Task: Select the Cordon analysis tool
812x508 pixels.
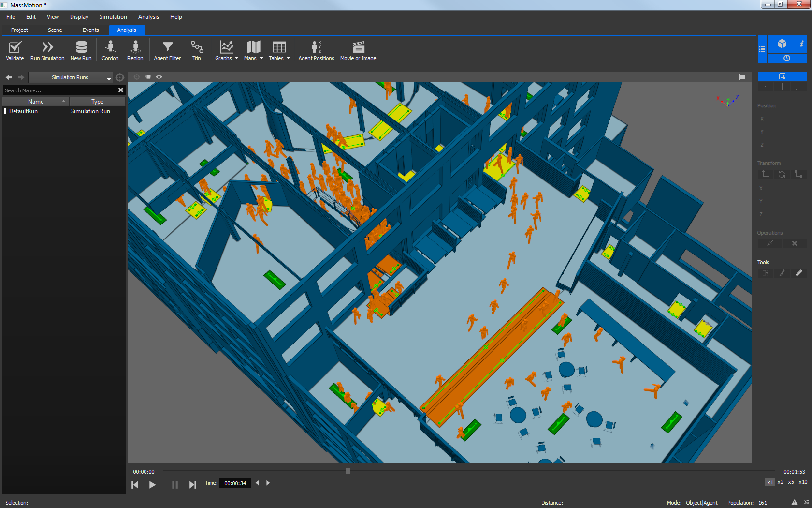Action: [x=110, y=47]
